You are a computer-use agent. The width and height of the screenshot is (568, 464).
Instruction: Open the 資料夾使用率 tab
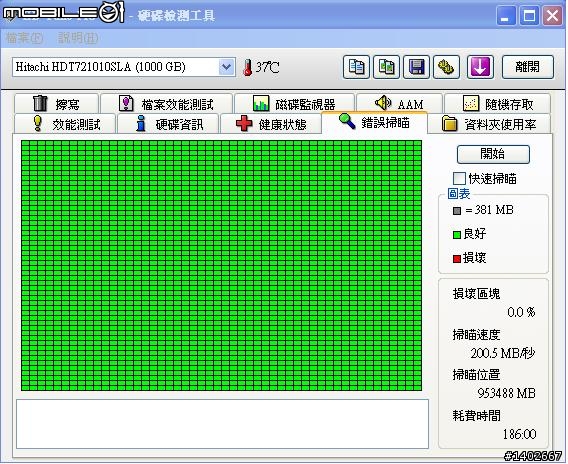click(489, 124)
